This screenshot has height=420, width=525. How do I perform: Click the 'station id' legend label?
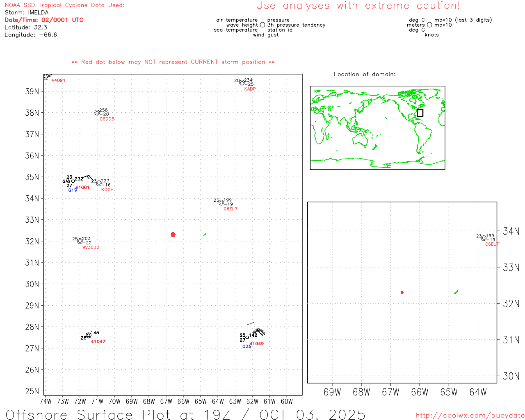pos(280,30)
